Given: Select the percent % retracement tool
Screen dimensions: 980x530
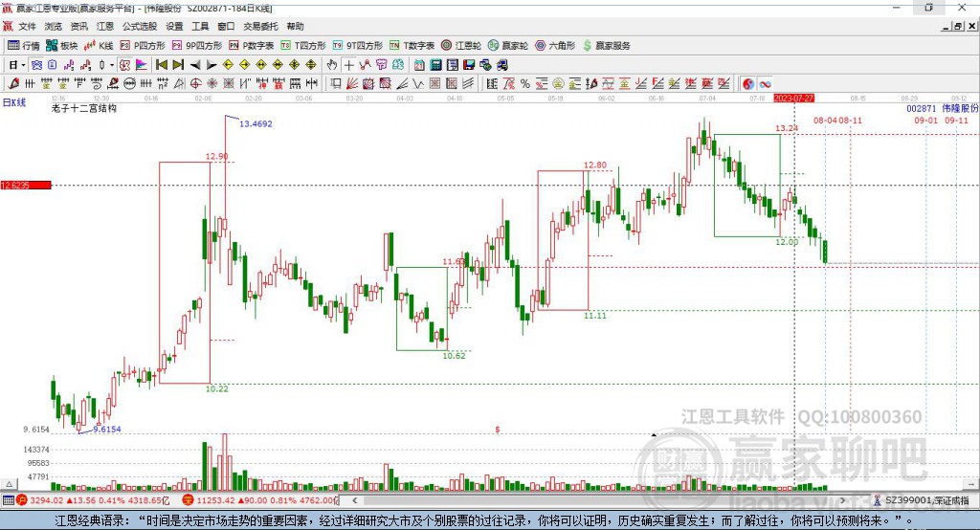Looking at the screenshot, I should 525,84.
